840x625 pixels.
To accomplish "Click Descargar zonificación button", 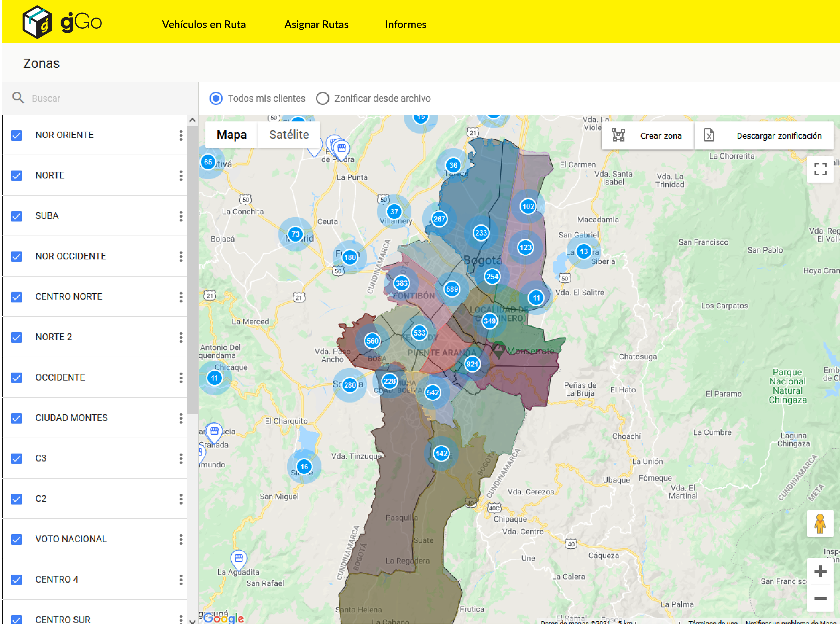I will 779,136.
